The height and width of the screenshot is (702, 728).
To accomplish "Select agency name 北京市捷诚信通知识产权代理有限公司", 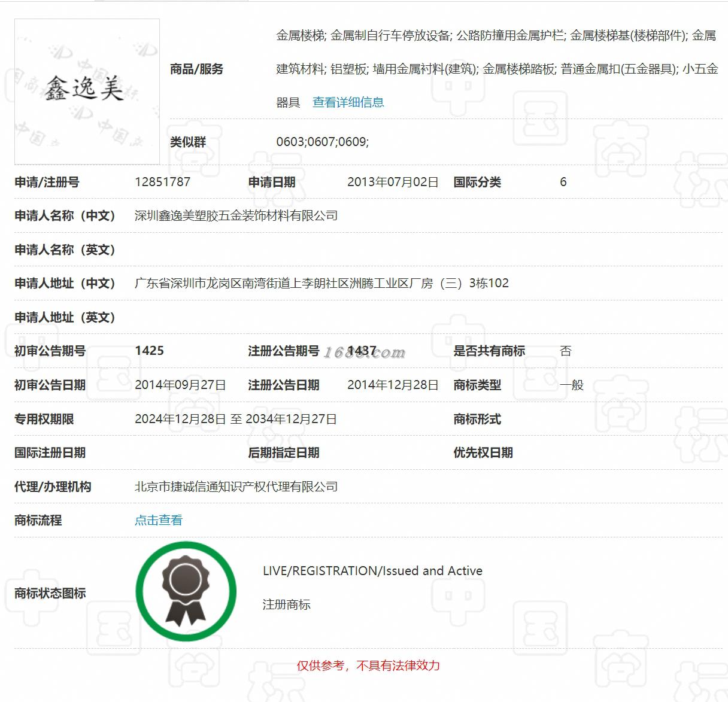I will click(x=236, y=487).
